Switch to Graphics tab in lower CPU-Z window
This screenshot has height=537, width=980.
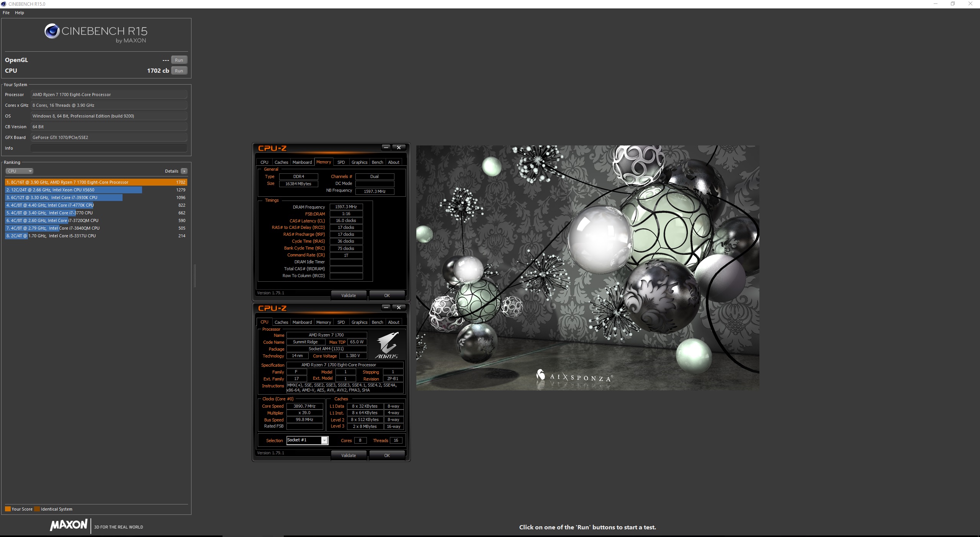click(359, 322)
